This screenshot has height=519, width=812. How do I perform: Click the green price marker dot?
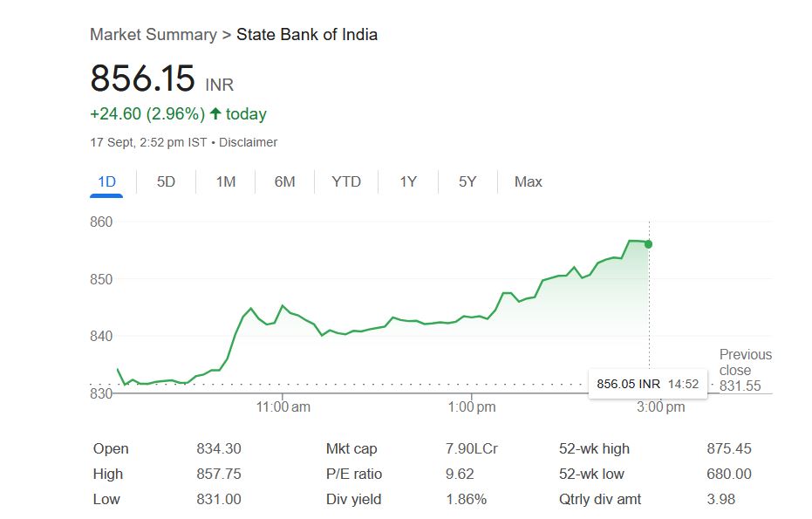[649, 244]
